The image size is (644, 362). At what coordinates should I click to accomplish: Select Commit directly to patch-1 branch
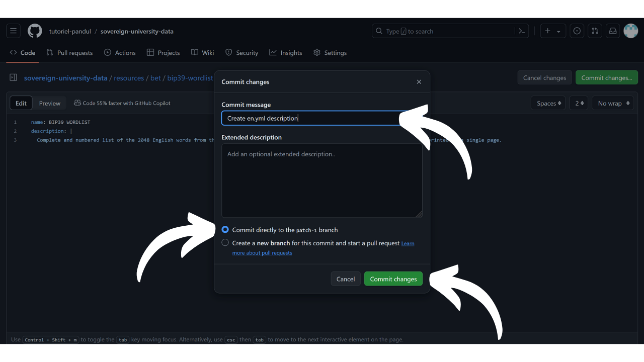coord(225,230)
